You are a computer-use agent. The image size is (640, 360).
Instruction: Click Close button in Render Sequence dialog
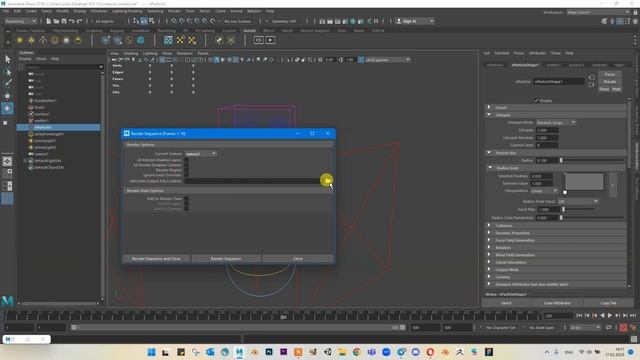pos(298,258)
